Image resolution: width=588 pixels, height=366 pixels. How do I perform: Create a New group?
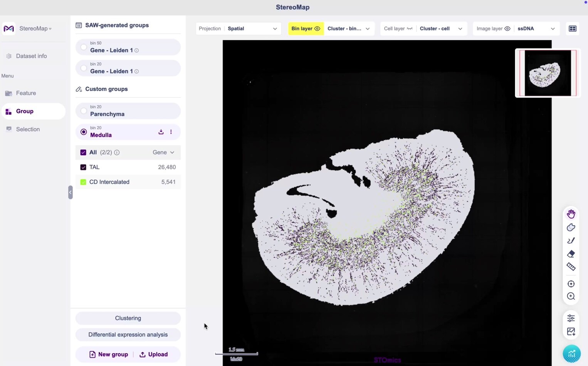109,354
